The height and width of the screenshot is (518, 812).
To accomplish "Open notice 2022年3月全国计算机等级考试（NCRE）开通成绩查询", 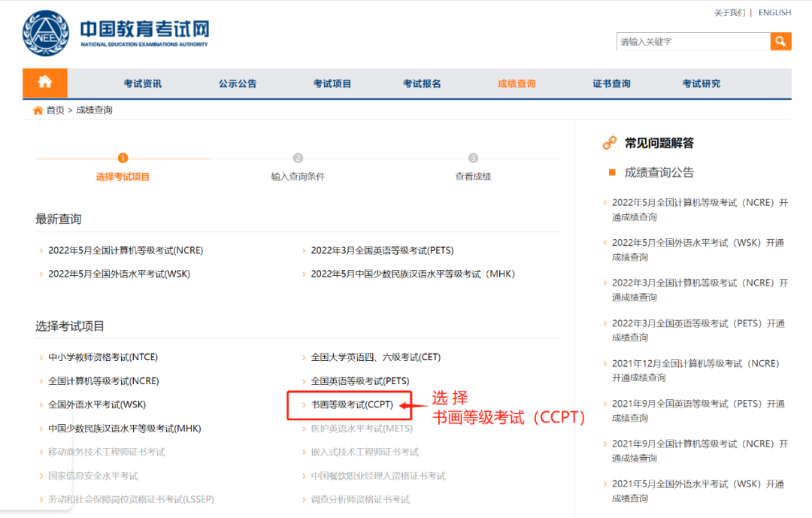I will [700, 290].
